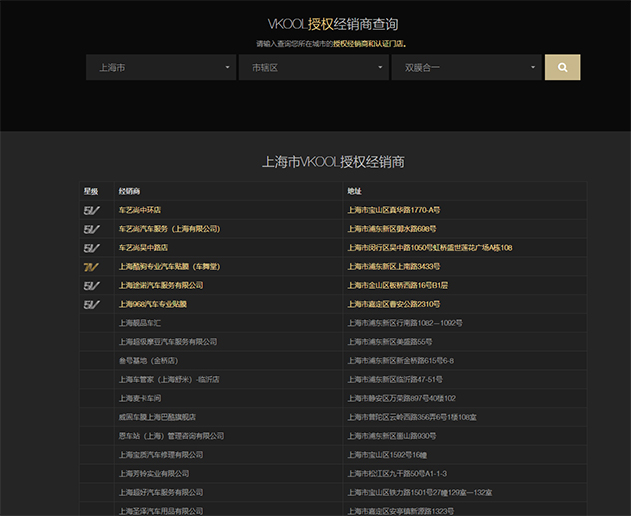Click the 5V badge beside 上海968汽车专业贴膜
This screenshot has height=516, width=631.
pos(91,304)
